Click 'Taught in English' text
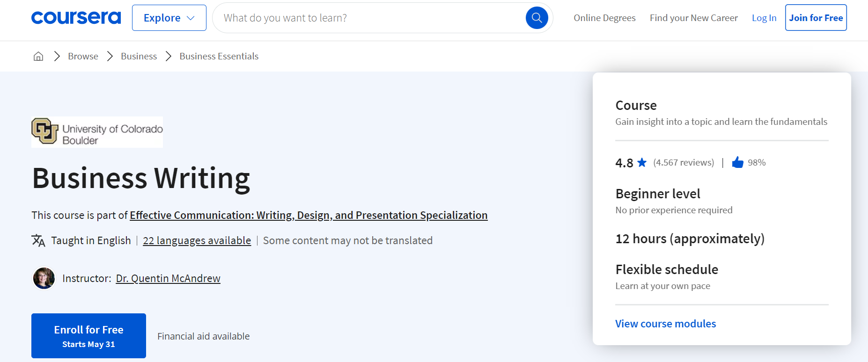The image size is (868, 362). [91, 240]
